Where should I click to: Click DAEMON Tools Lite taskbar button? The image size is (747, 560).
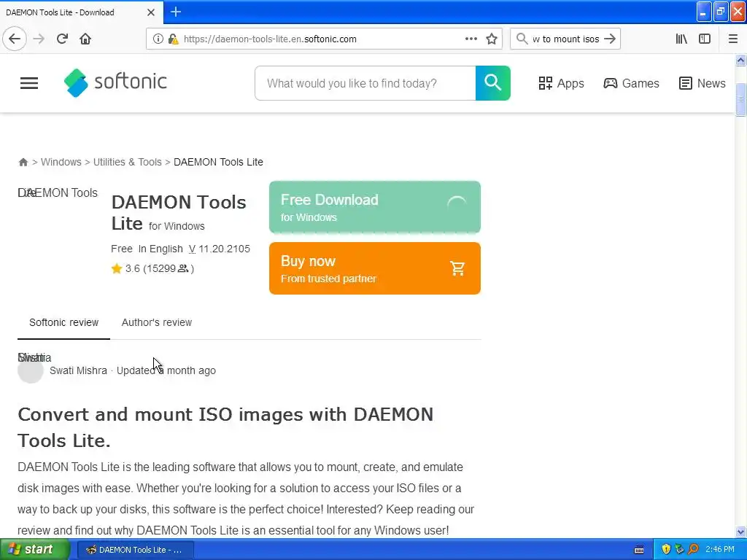click(x=135, y=550)
